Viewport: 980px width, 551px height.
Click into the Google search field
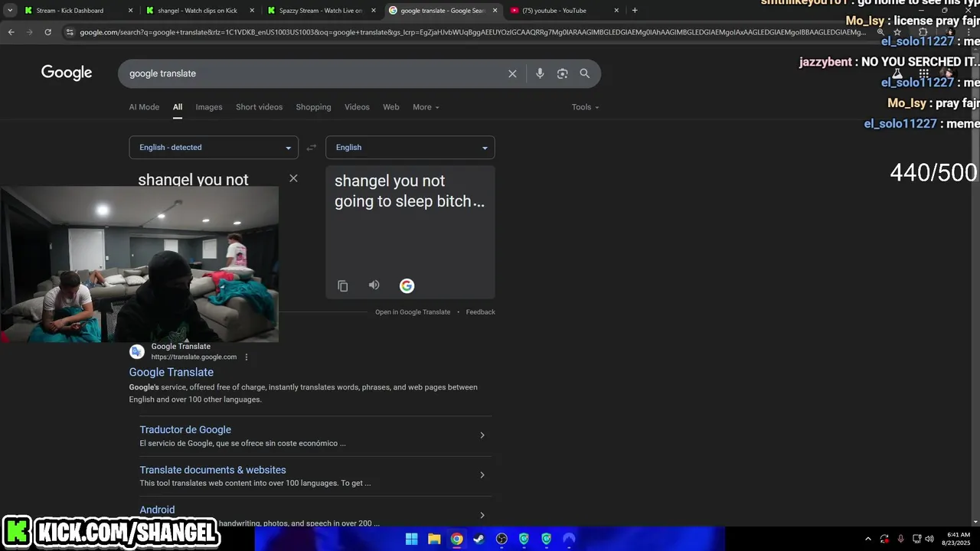[314, 73]
